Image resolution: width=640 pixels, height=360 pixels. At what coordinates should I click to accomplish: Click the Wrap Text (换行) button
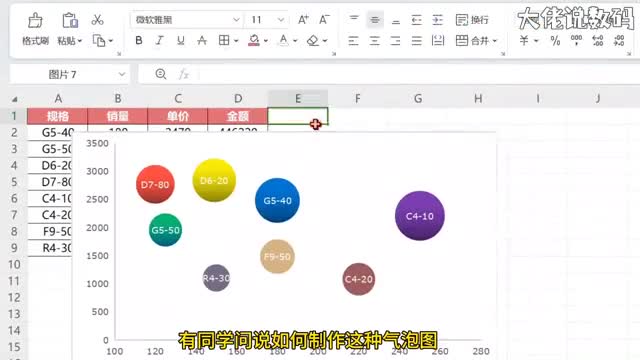click(472, 20)
